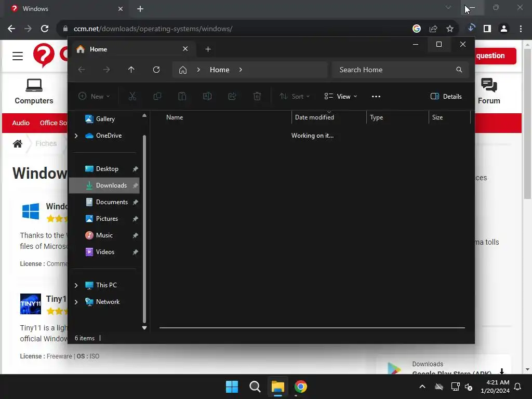The width and height of the screenshot is (532, 399).
Task: Toggle Chrome side panel icon
Action: click(487, 29)
